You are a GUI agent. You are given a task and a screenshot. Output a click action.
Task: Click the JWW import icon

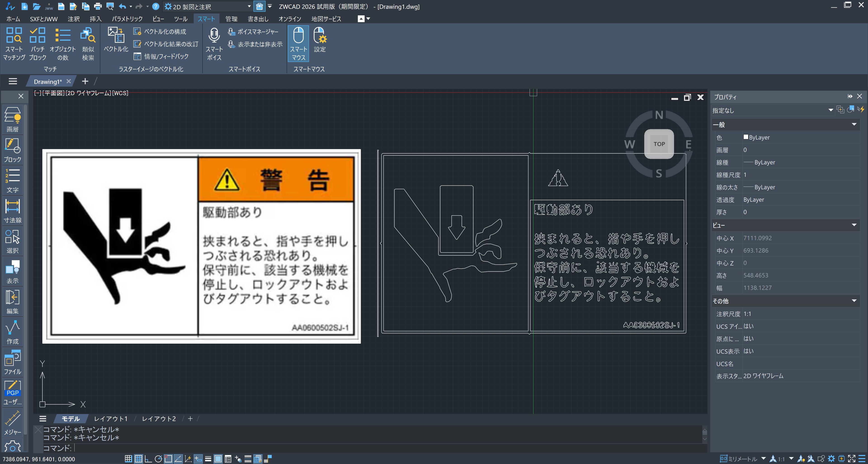49,6
